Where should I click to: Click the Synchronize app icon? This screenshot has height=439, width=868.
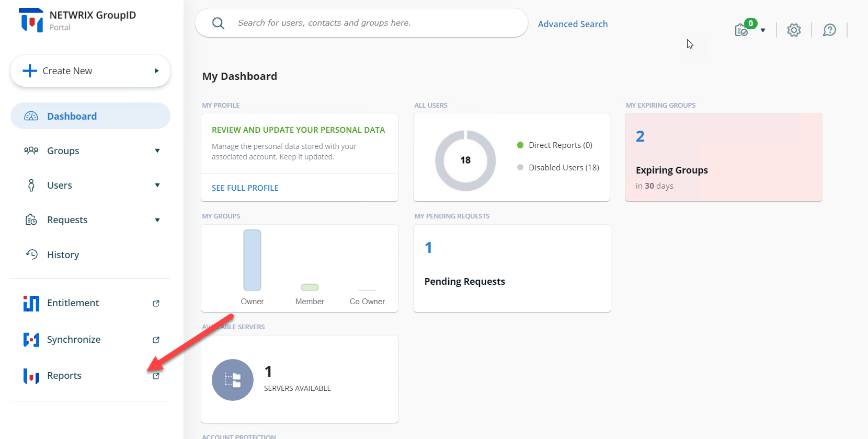(31, 340)
